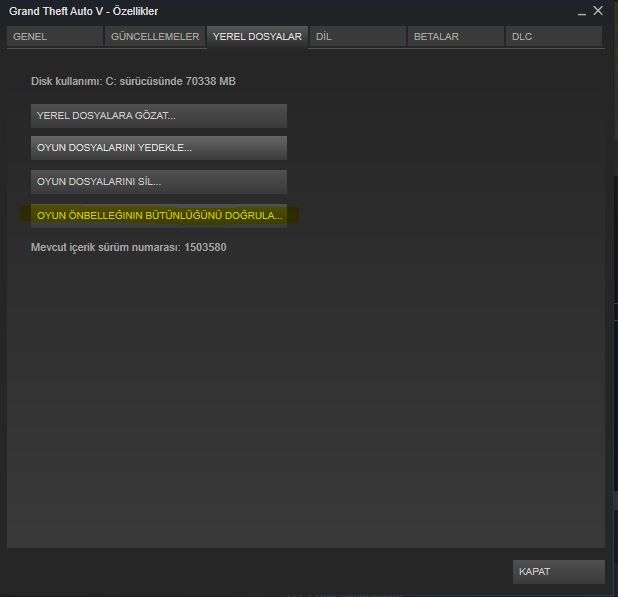The width and height of the screenshot is (618, 597).
Task: Switch to the DLC tab
Action: tap(554, 37)
